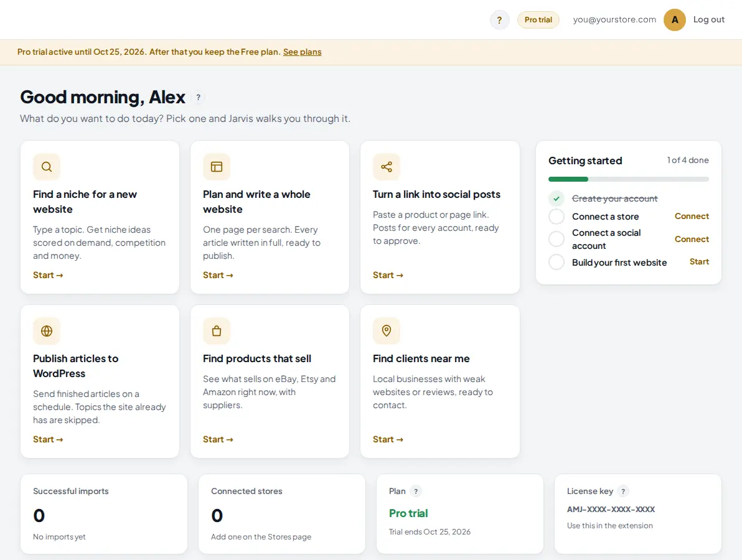Click the help icon next to License key
The width and height of the screenshot is (742, 560).
coord(622,492)
